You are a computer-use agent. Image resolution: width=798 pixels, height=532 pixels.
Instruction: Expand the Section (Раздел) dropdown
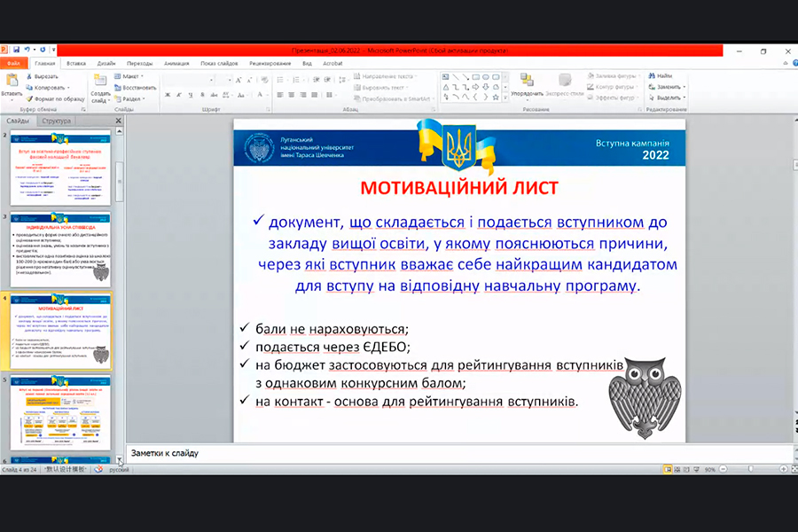[130, 98]
